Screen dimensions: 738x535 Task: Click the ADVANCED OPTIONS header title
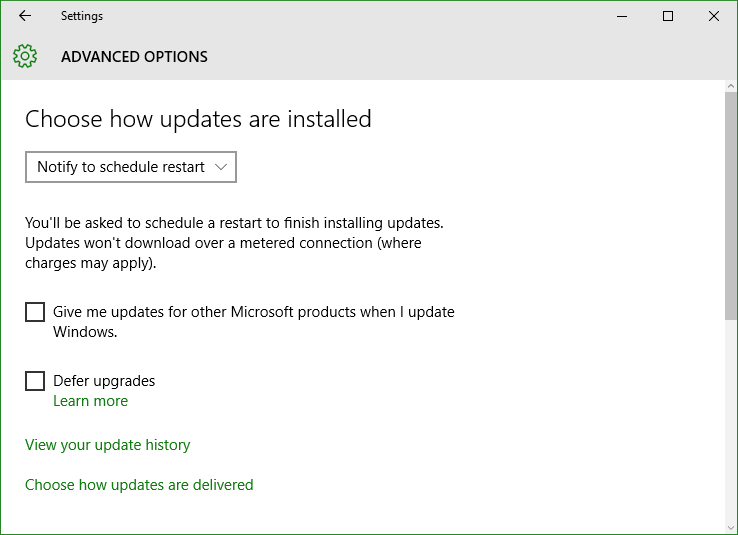[x=134, y=57]
